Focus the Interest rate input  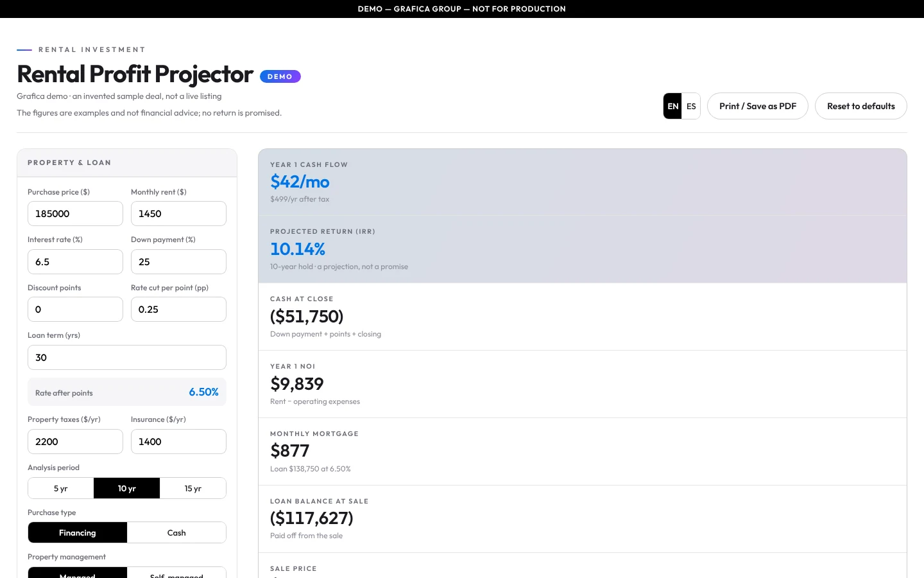(x=75, y=262)
